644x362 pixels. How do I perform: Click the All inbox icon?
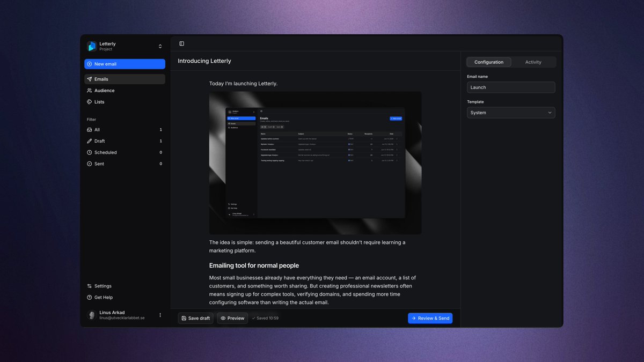(x=90, y=130)
